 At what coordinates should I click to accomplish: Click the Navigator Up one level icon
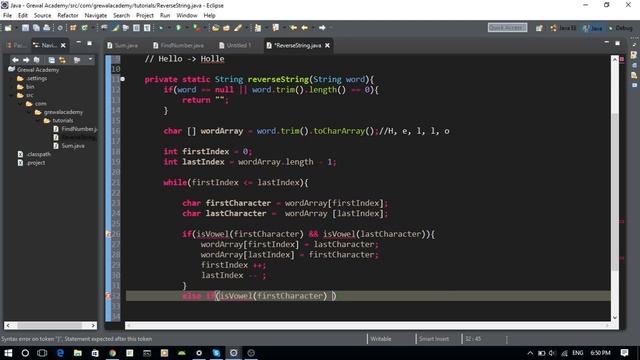36,60
